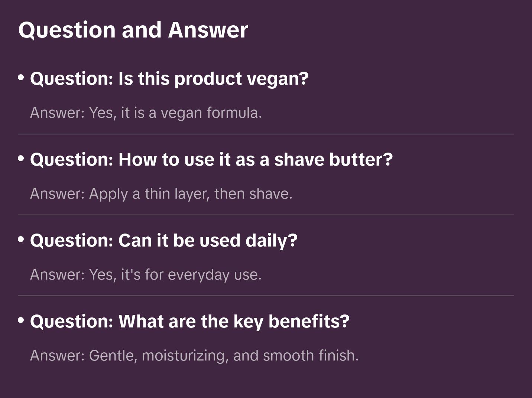Screen dimensions: 532x398
Task: Click the bullet beside the shave butter question
Action: click(x=21, y=159)
